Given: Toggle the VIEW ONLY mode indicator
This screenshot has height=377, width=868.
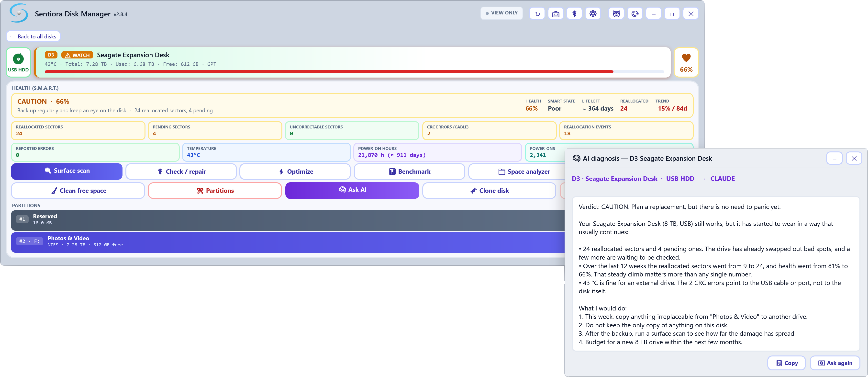Looking at the screenshot, I should click(x=501, y=13).
